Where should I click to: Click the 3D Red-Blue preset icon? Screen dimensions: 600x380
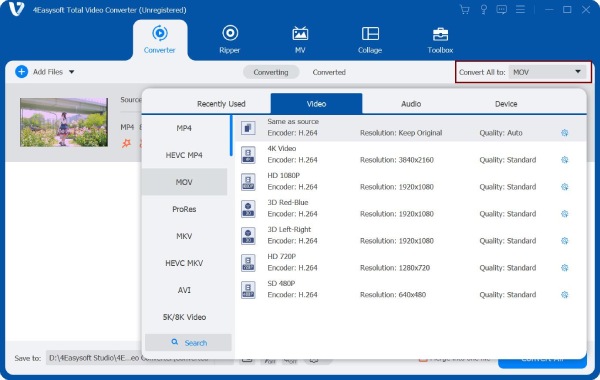click(248, 209)
